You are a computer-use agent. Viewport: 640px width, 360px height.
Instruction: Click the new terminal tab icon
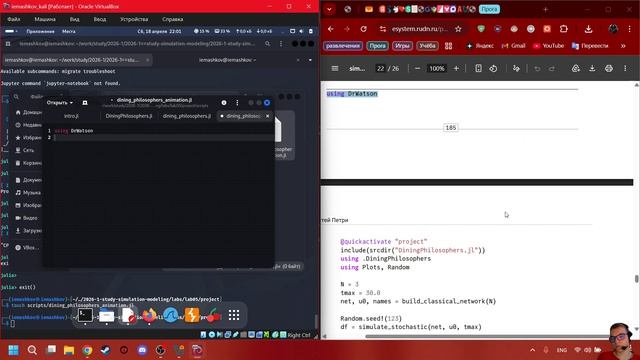[8, 44]
